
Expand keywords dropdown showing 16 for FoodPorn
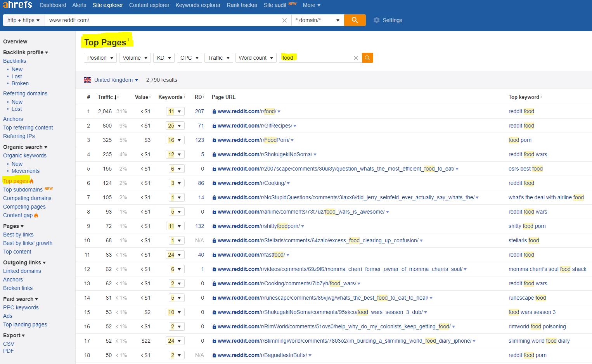pyautogui.click(x=175, y=140)
